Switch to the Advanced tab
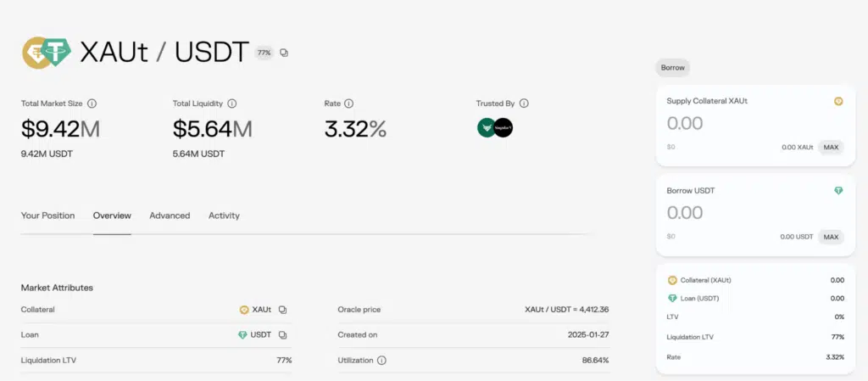Image resolution: width=868 pixels, height=381 pixels. pyautogui.click(x=170, y=216)
